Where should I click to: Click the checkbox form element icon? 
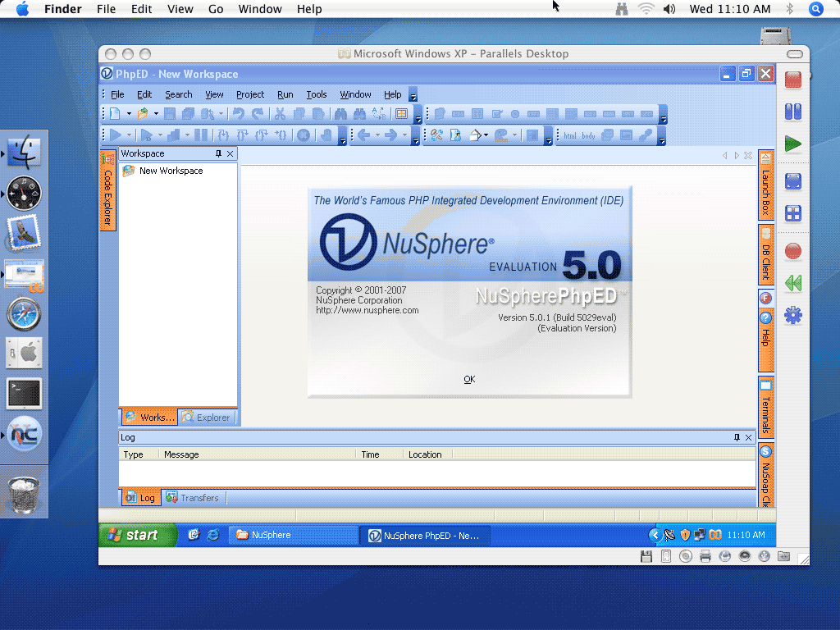[x=496, y=113]
